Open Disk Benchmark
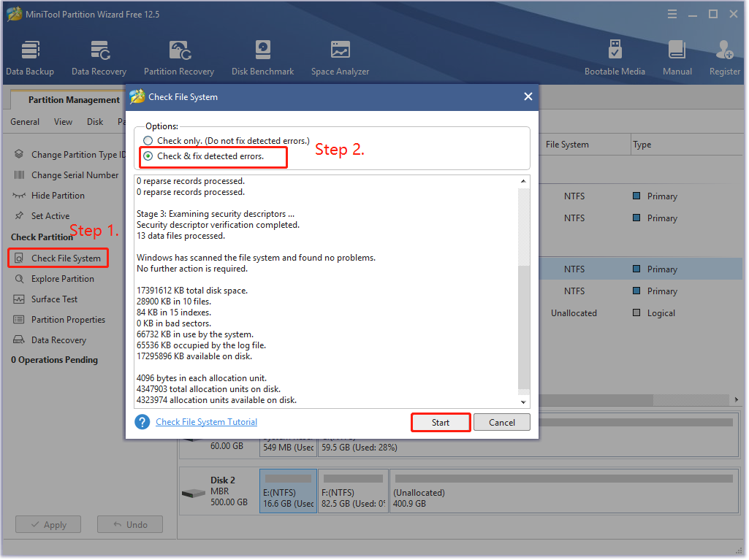This screenshot has width=749, height=560. coord(263,58)
